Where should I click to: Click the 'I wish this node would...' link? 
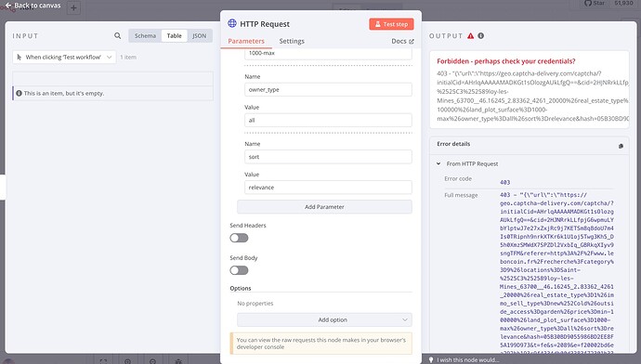468,360
